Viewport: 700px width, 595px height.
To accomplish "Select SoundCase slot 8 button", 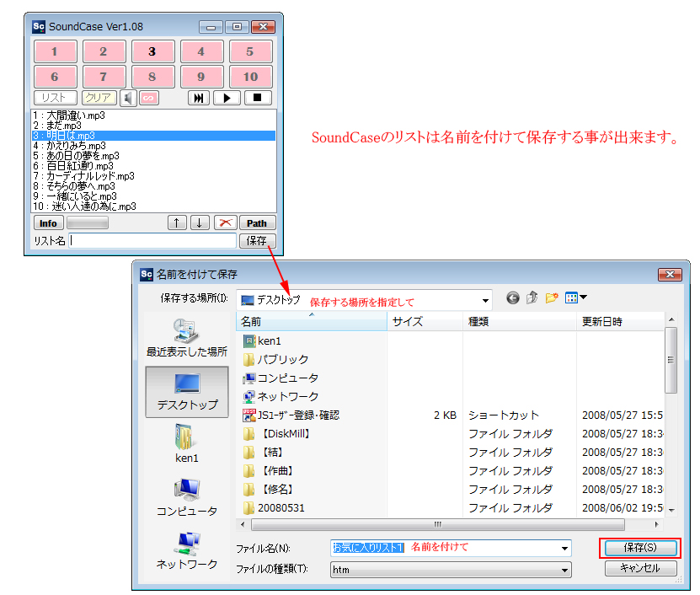I will [x=152, y=77].
